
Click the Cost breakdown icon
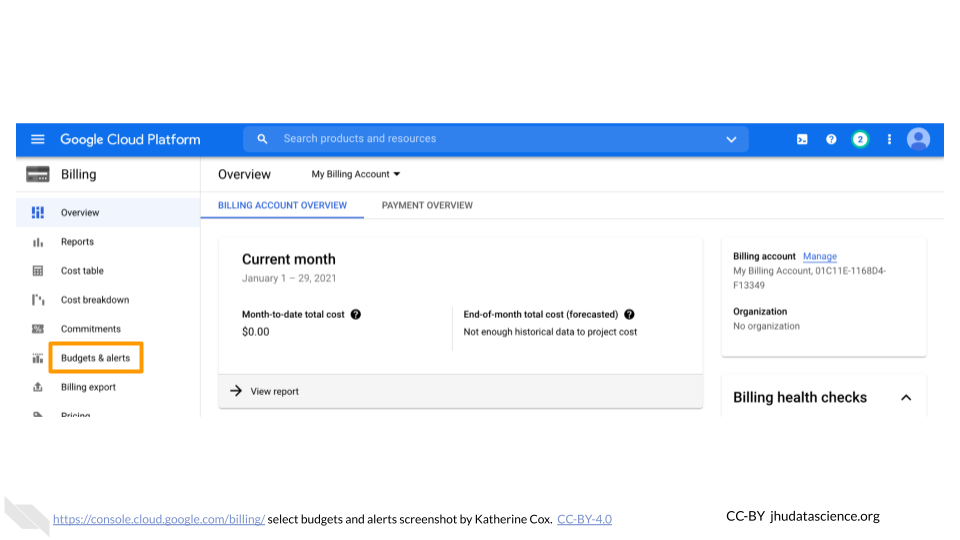(x=37, y=300)
